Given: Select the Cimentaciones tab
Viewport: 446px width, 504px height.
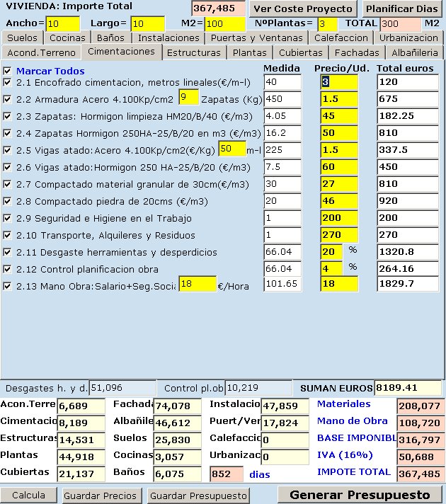Looking at the screenshot, I should click(121, 52).
